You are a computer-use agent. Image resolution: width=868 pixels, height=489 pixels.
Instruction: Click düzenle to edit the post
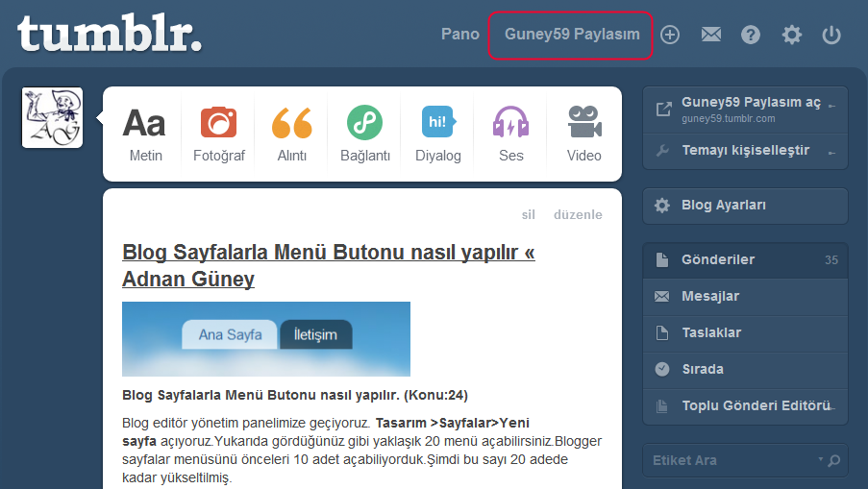578,214
